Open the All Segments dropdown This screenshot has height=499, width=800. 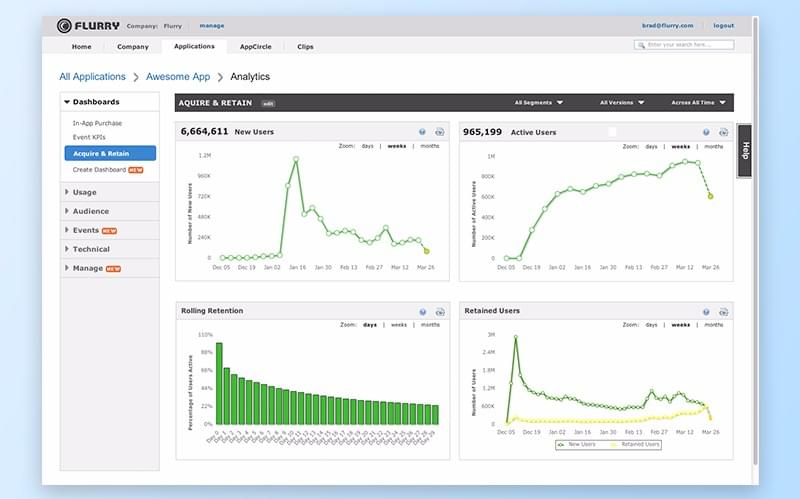click(x=538, y=103)
